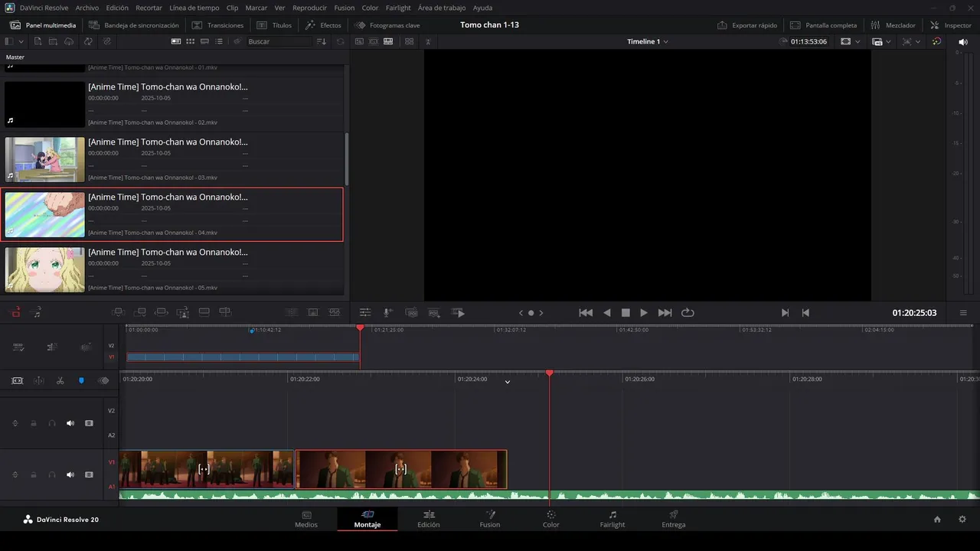This screenshot has width=980, height=551.
Task: Solo the V2/A2 track headphones
Action: (x=52, y=423)
